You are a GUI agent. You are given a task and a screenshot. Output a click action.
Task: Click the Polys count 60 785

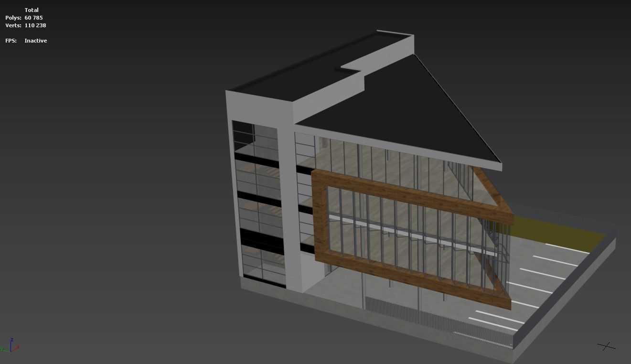(x=33, y=18)
